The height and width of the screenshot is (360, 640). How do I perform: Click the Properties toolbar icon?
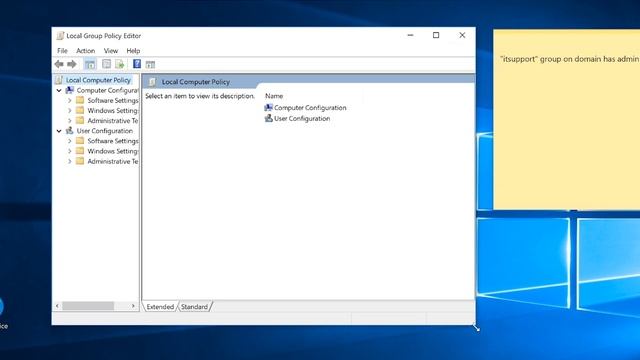pos(107,64)
